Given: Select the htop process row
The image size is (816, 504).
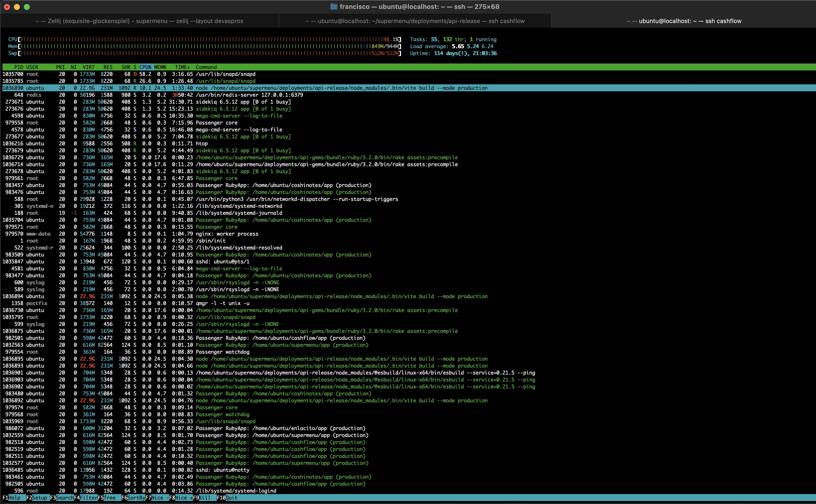Looking at the screenshot, I should click(x=201, y=144).
